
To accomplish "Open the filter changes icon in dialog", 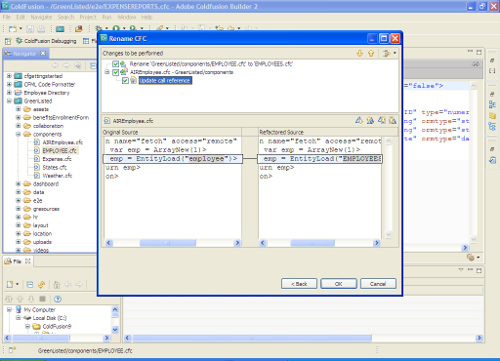I will pyautogui.click(x=387, y=53).
